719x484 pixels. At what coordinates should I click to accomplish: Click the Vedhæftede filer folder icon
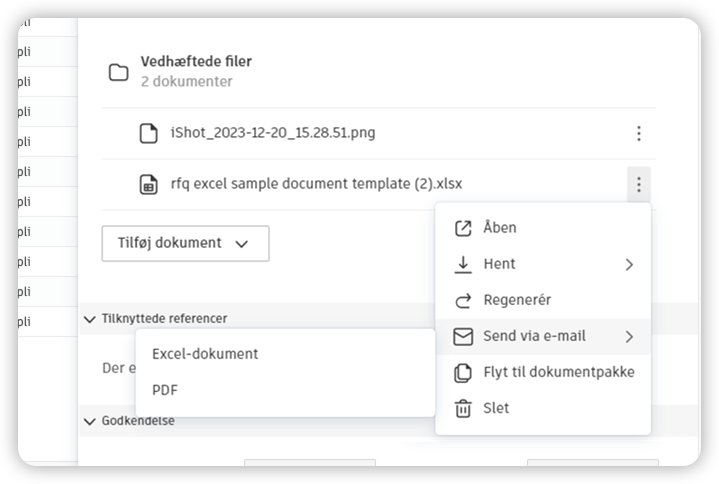click(119, 72)
